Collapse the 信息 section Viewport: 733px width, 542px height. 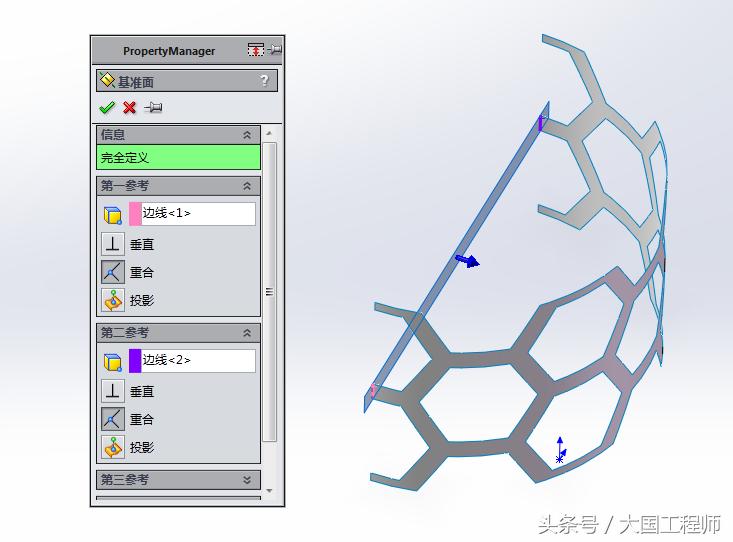[x=247, y=135]
